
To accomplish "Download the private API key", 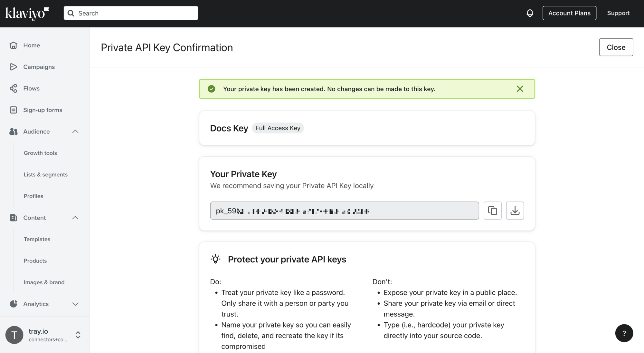I will 515,211.
